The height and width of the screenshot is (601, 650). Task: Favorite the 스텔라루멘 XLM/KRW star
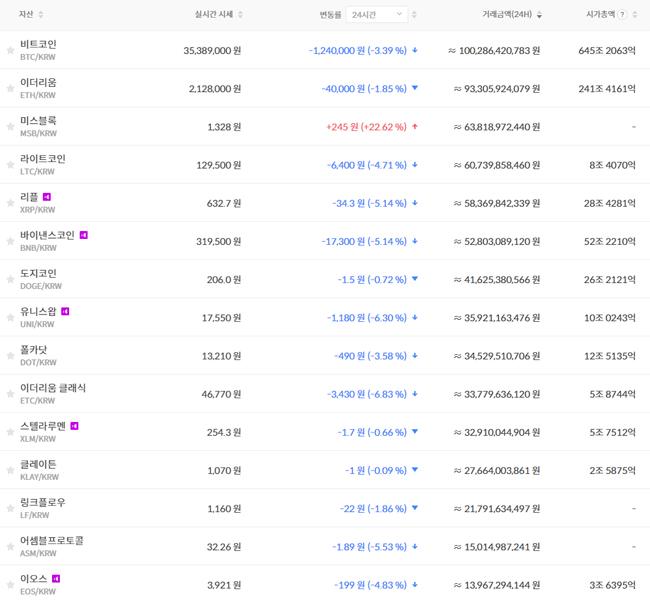[x=10, y=432]
